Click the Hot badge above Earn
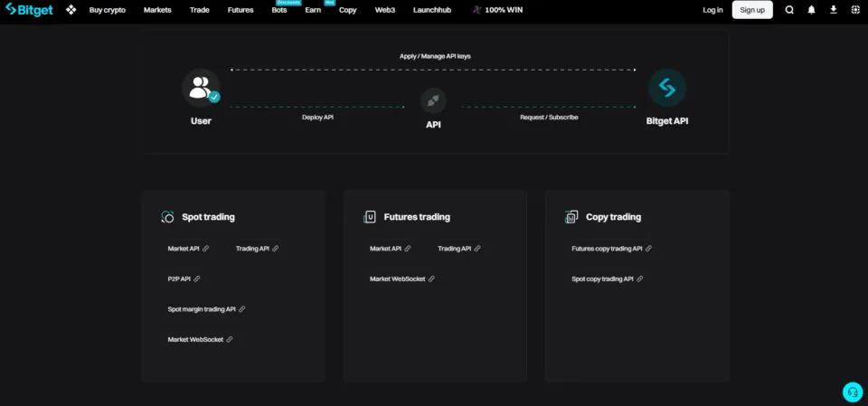This screenshot has height=406, width=868. (x=330, y=3)
